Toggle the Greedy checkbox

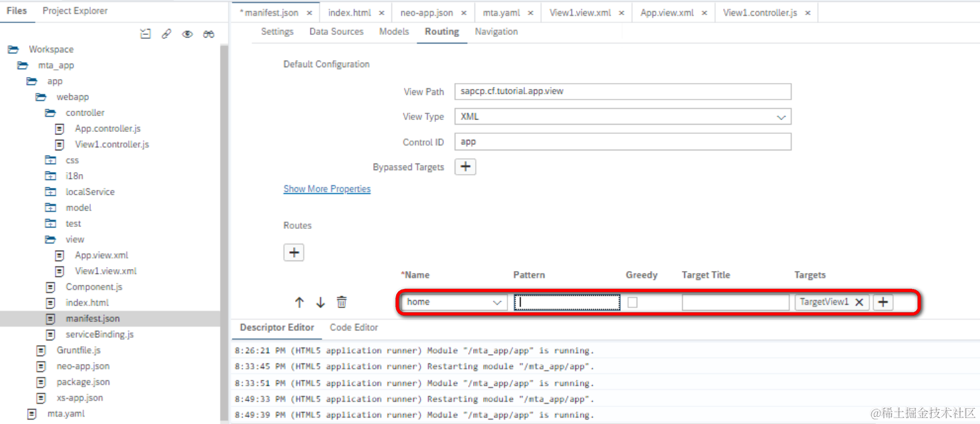point(632,303)
